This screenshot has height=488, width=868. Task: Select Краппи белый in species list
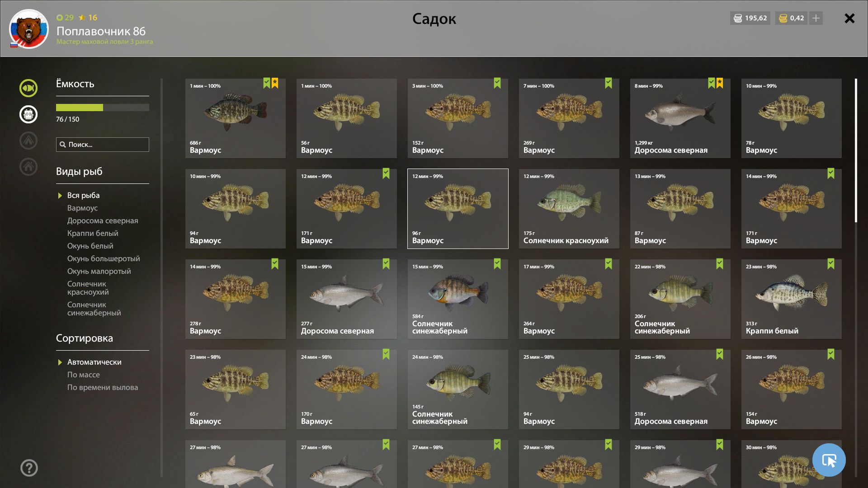(x=93, y=233)
